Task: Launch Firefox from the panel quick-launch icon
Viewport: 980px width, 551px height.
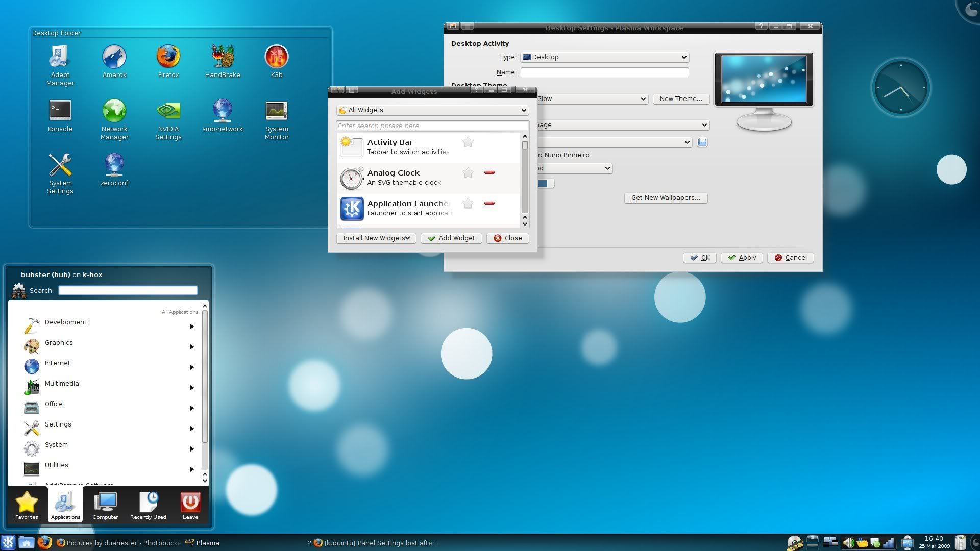Action: [44, 542]
